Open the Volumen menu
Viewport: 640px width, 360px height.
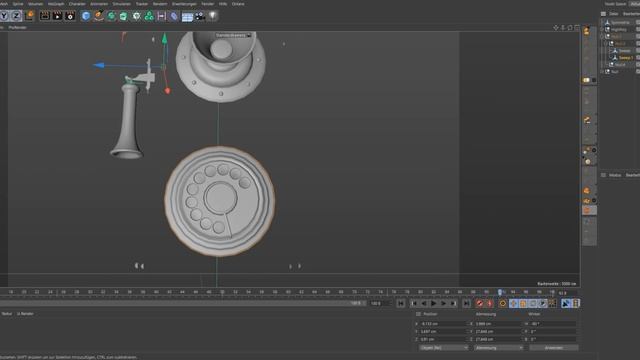pos(36,4)
